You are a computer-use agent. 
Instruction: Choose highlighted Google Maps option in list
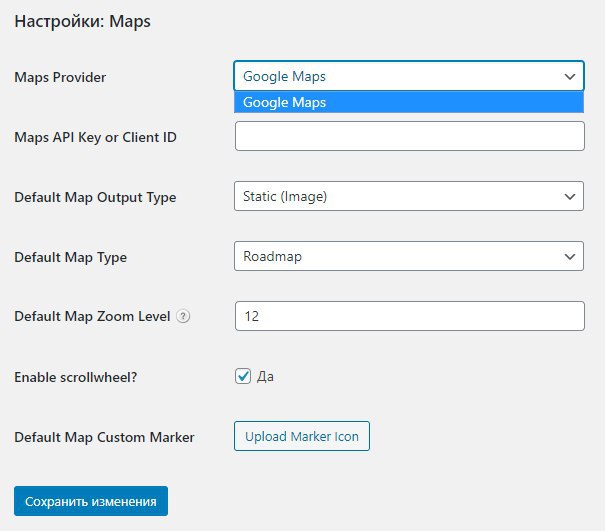click(x=409, y=102)
